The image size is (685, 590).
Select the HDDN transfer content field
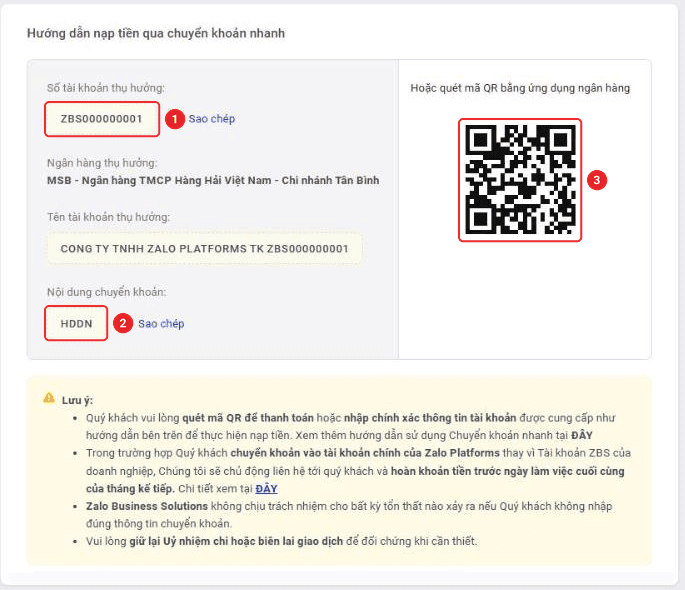click(x=76, y=324)
